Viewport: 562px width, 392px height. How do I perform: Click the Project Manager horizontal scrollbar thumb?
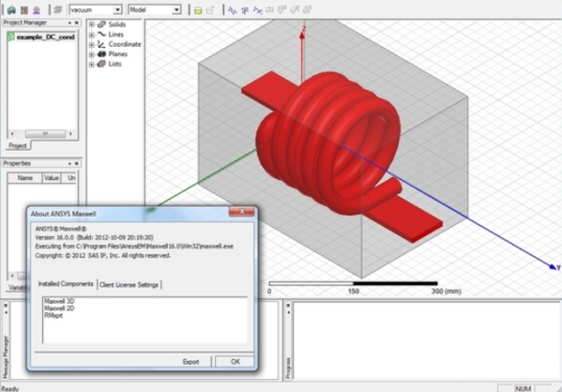click(45, 134)
